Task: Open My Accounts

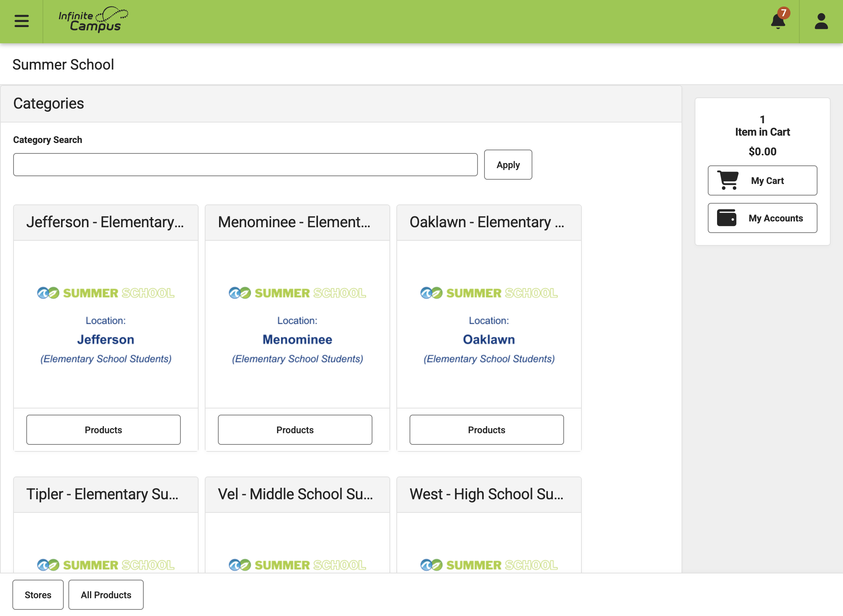Action: pos(762,218)
